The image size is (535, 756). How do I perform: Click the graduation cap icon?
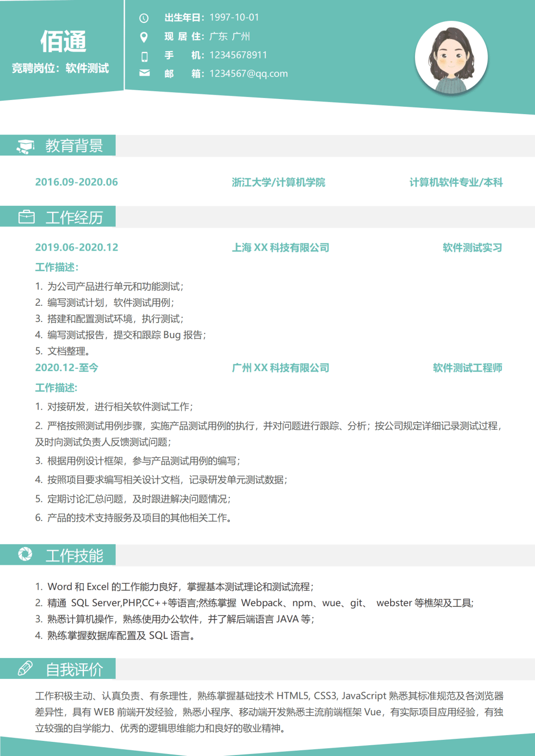click(26, 146)
